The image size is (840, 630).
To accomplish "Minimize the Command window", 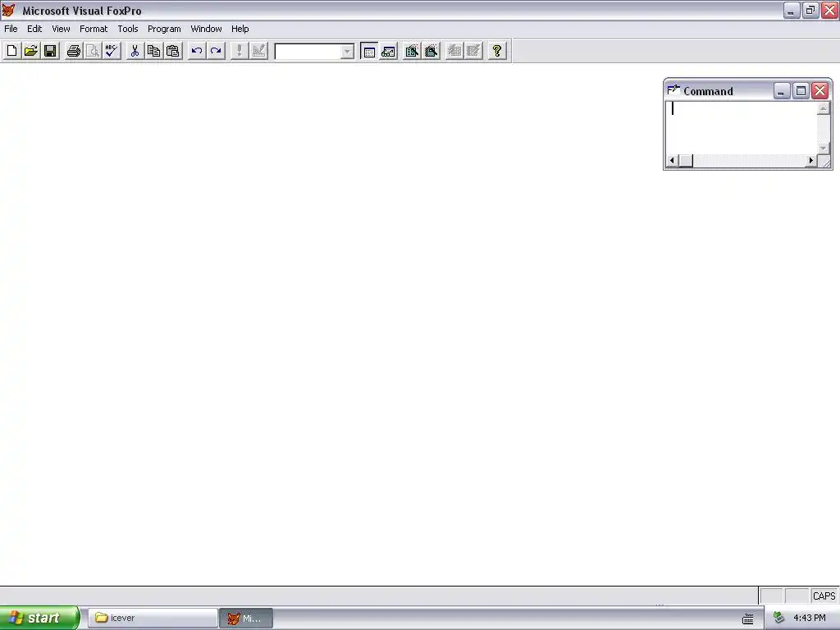I will (x=782, y=91).
